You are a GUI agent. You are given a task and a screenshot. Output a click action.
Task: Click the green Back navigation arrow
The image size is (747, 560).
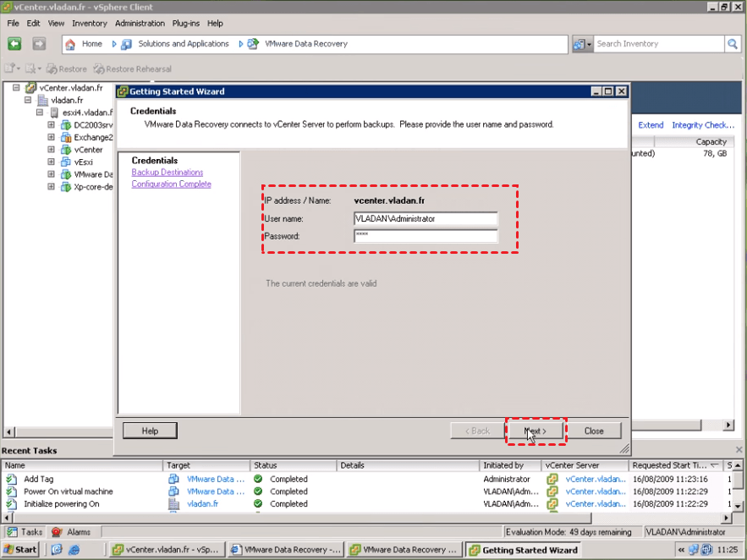point(14,44)
